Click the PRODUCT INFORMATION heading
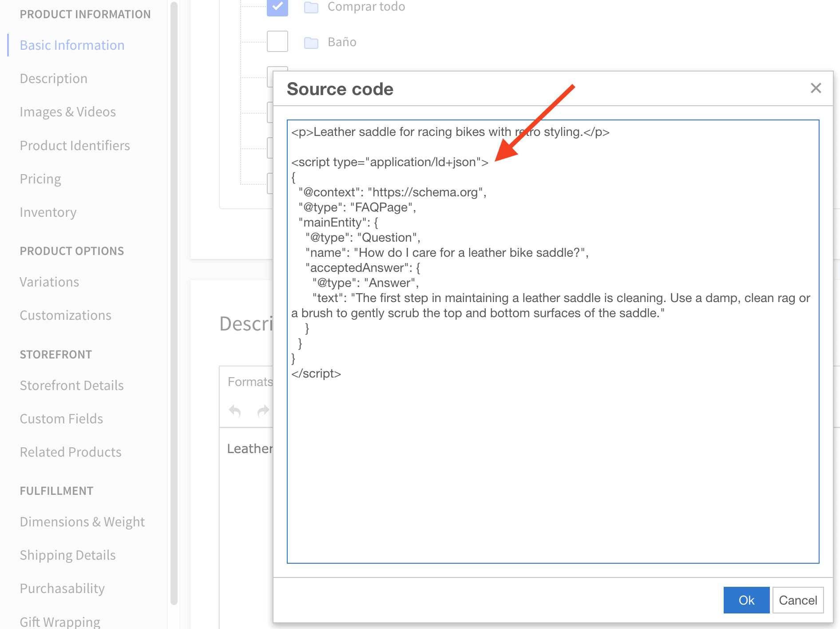840x629 pixels. coord(85,15)
